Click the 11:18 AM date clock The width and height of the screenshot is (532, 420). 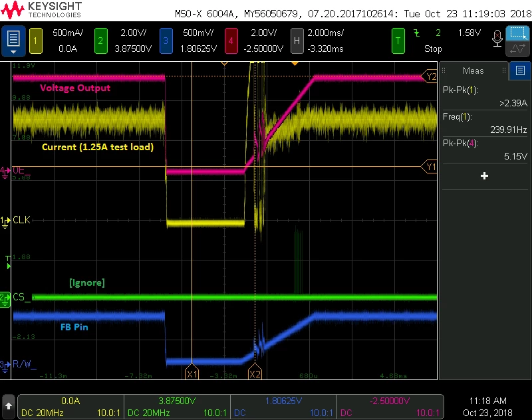[x=487, y=407]
